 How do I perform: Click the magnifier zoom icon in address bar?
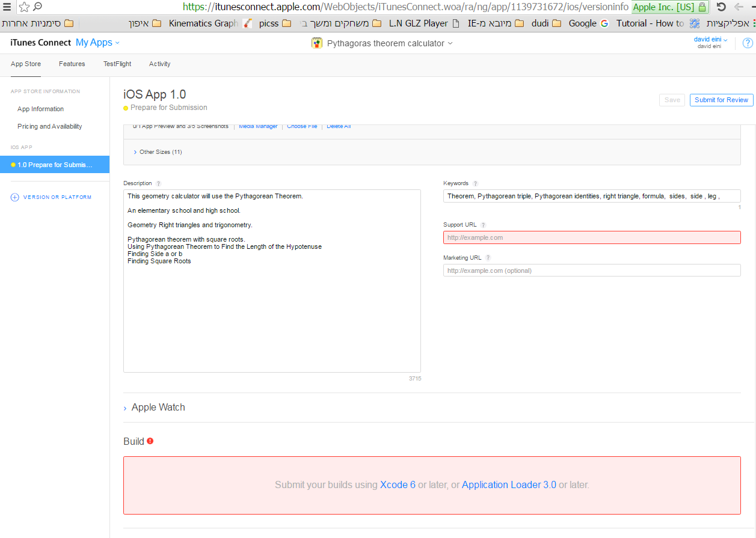tap(37, 7)
